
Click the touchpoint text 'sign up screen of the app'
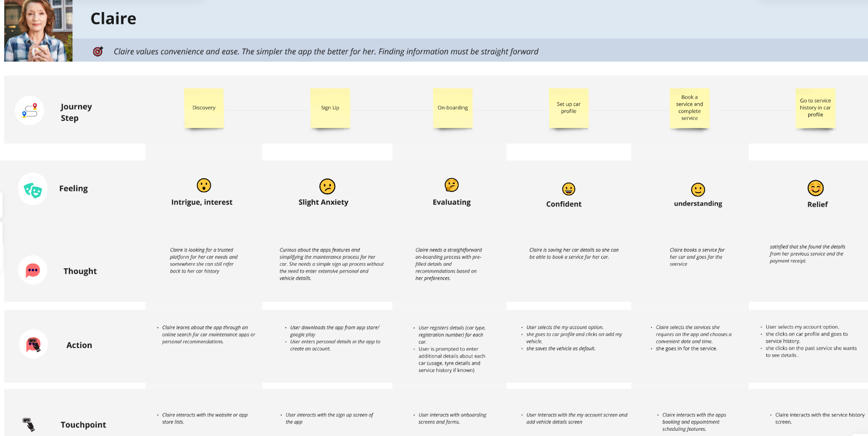pos(329,418)
